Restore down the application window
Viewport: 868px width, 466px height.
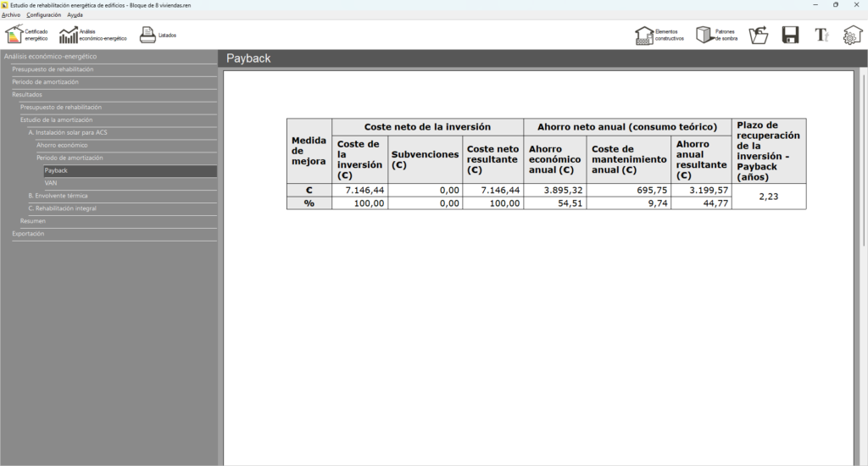[x=835, y=5]
